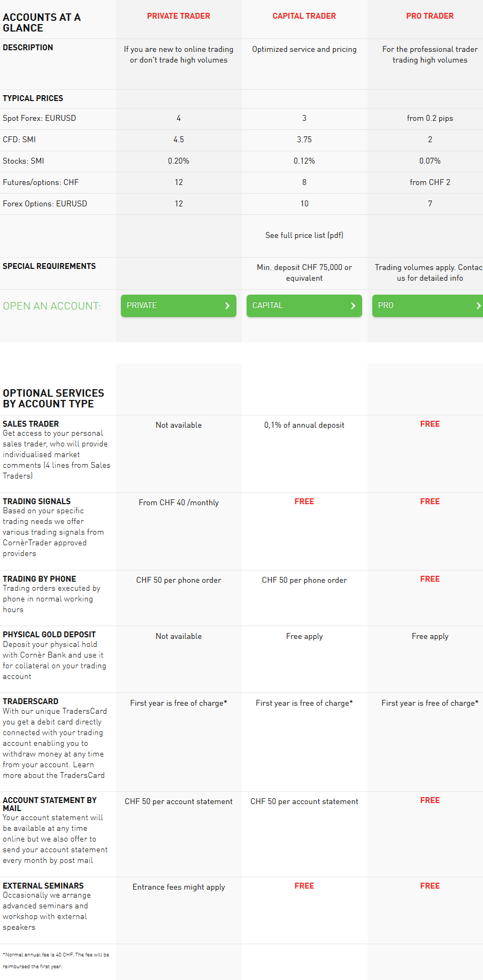
Task: Select the PRO TRADER column heading
Action: 430,16
